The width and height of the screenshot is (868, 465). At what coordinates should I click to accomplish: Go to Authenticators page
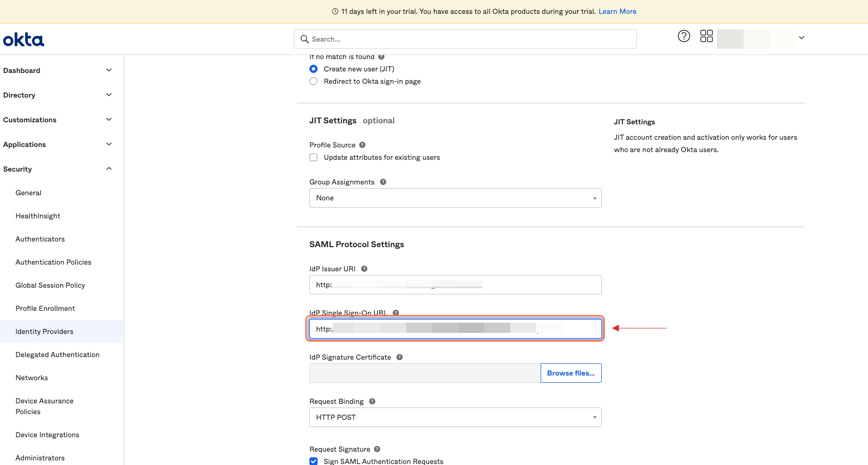(40, 239)
